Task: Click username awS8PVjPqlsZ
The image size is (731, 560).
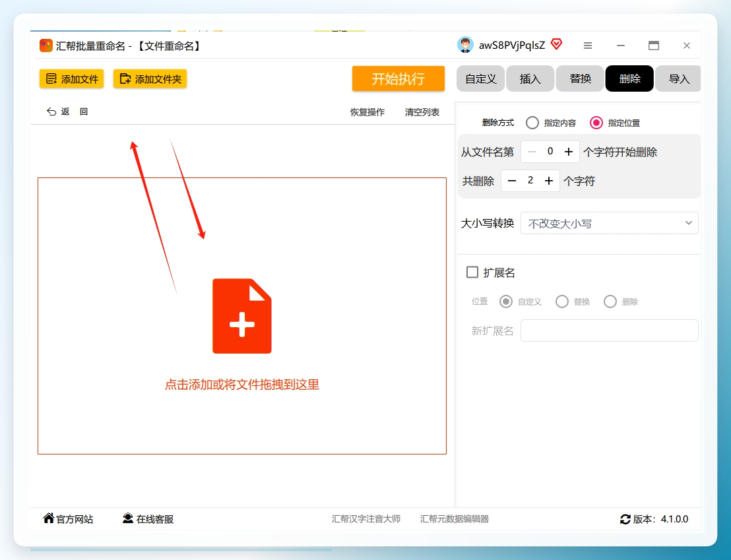Action: [512, 46]
